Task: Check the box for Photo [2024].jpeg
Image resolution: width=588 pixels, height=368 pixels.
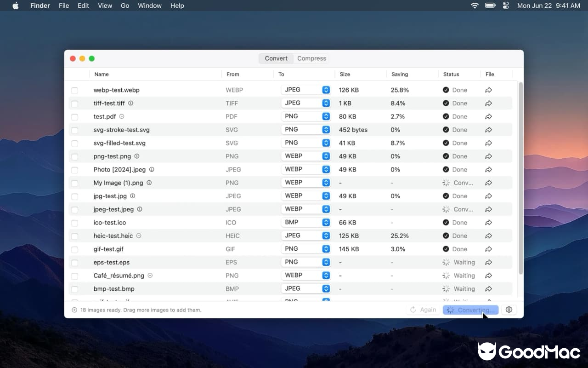Action: (x=75, y=170)
